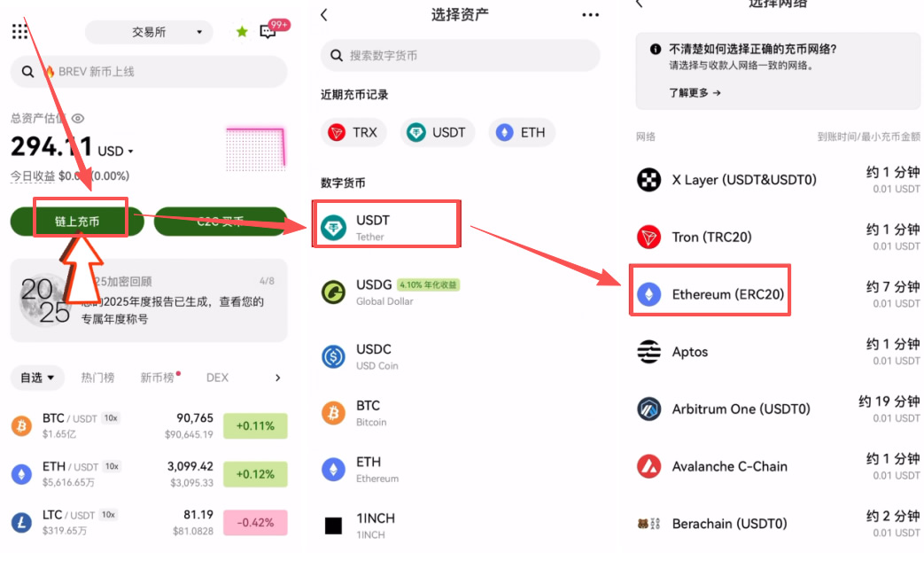Tap the 链上充币 deposit button
924x561 pixels.
[x=77, y=222]
